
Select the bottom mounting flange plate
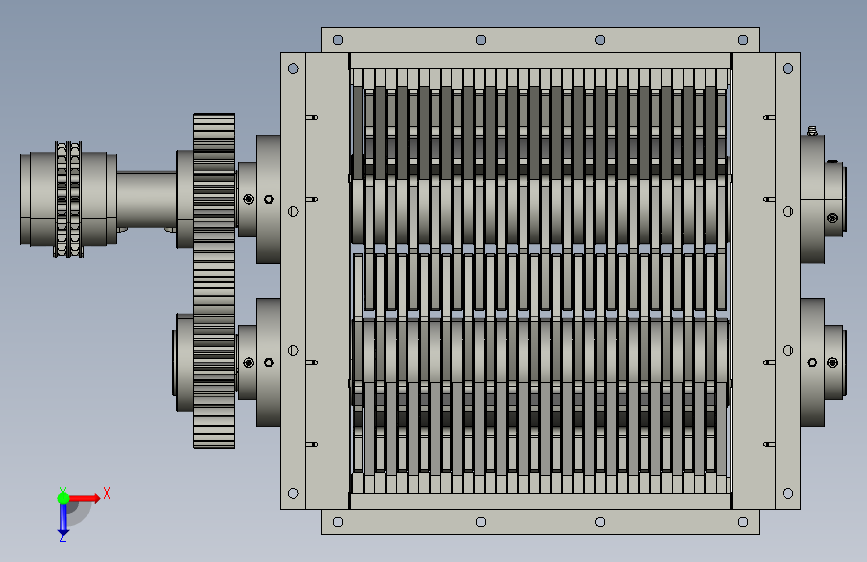[540, 522]
